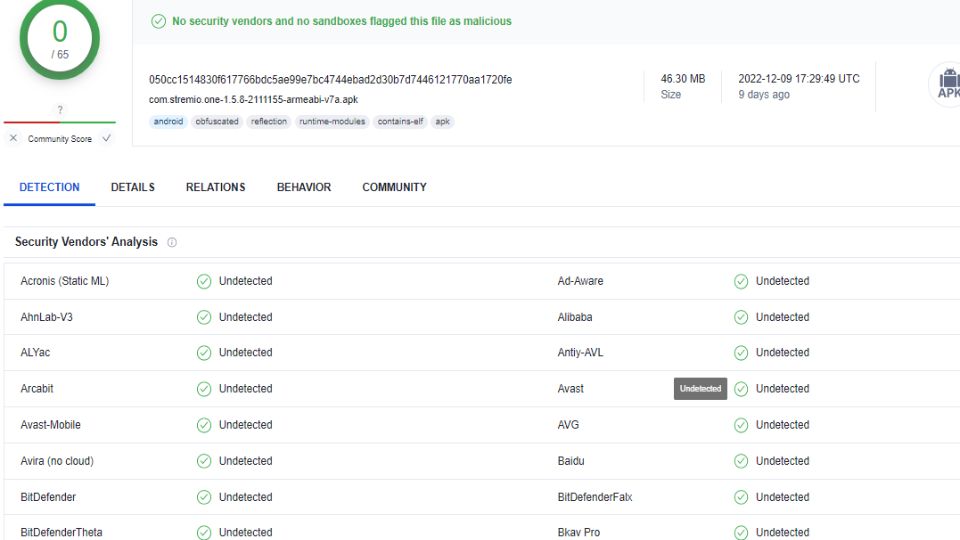
Task: Click the Antiy-AVL undetected check icon
Action: coord(741,353)
